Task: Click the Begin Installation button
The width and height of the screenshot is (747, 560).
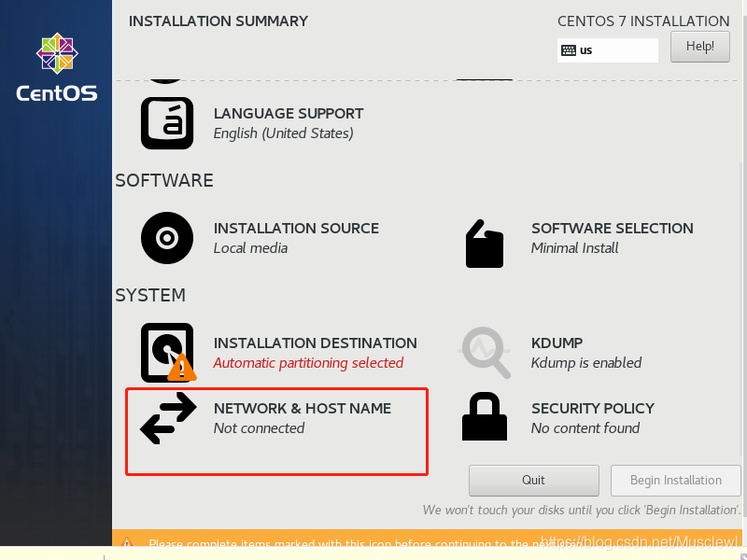Action: pos(675,481)
